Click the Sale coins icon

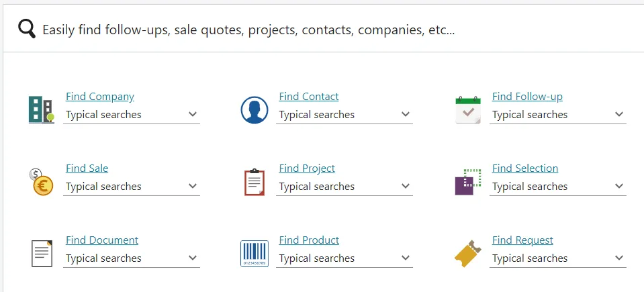tap(42, 182)
